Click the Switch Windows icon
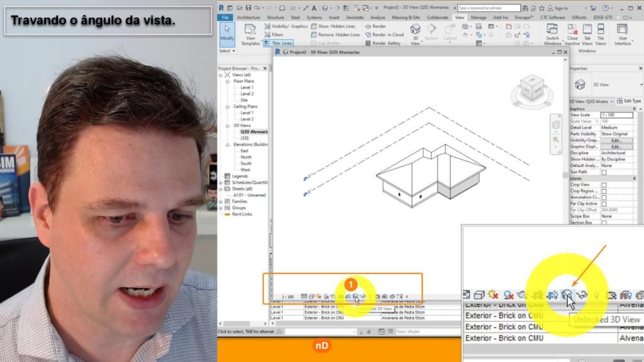Screen dimensions: 644x362 pos(553,34)
